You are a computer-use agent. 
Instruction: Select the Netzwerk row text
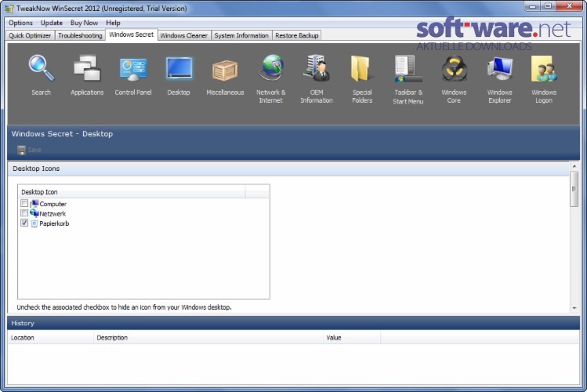(x=53, y=214)
